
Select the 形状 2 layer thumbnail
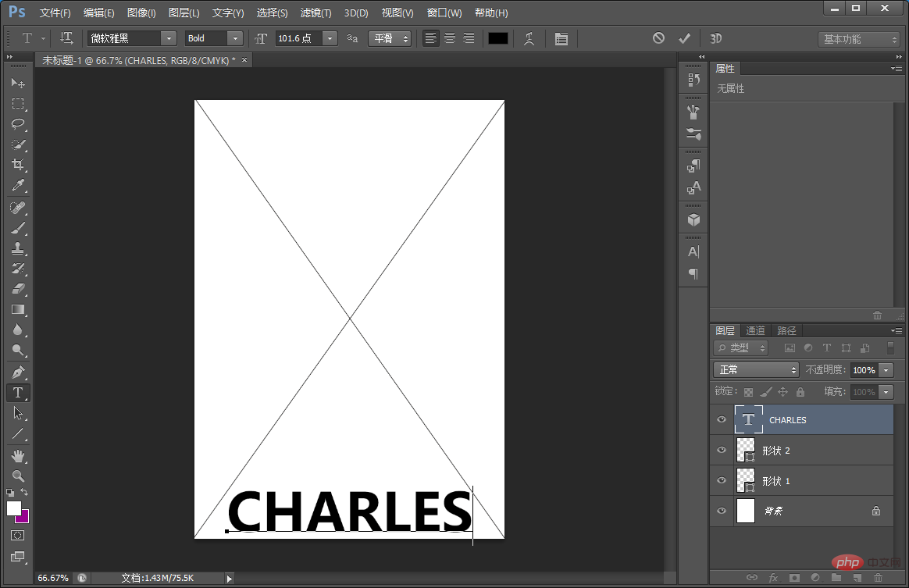coord(746,450)
